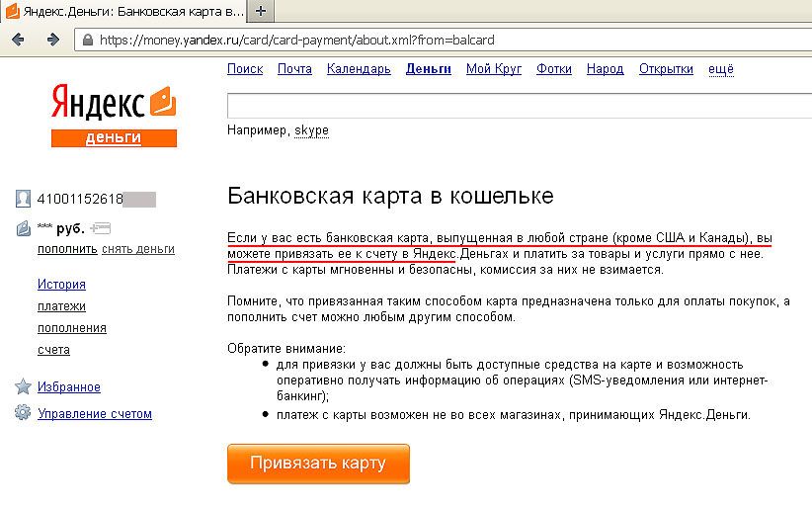Click the card icon next to руб.
This screenshot has width=812, height=508.
[101, 227]
